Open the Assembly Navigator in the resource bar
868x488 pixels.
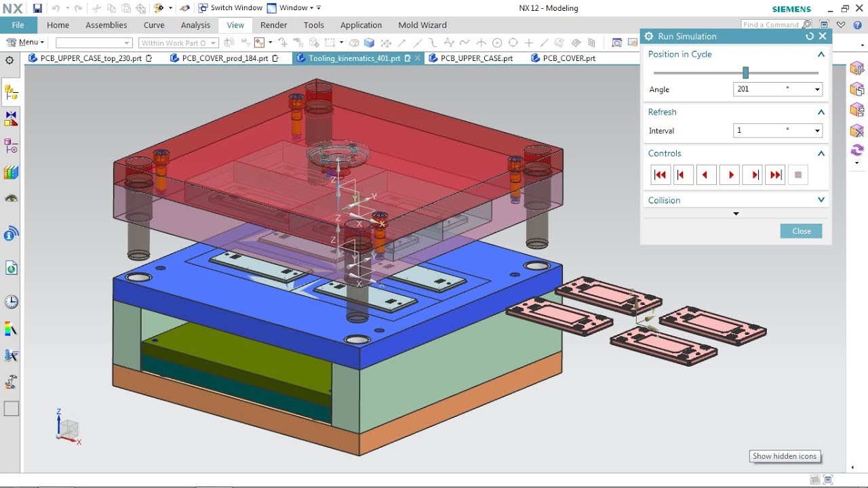11,92
